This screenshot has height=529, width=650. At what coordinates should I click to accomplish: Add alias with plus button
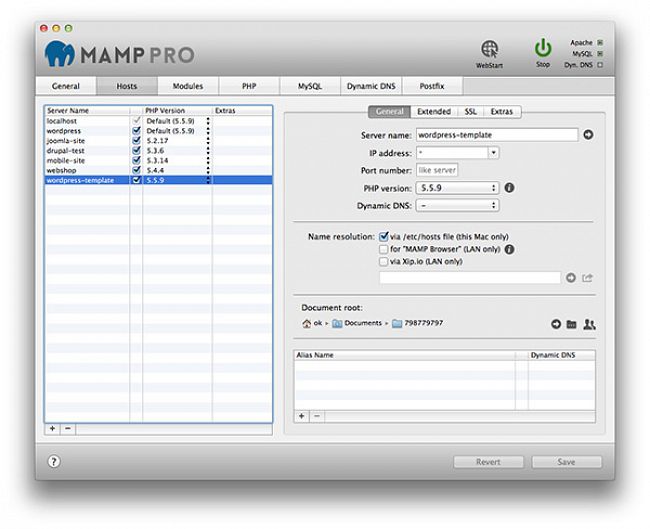click(301, 416)
